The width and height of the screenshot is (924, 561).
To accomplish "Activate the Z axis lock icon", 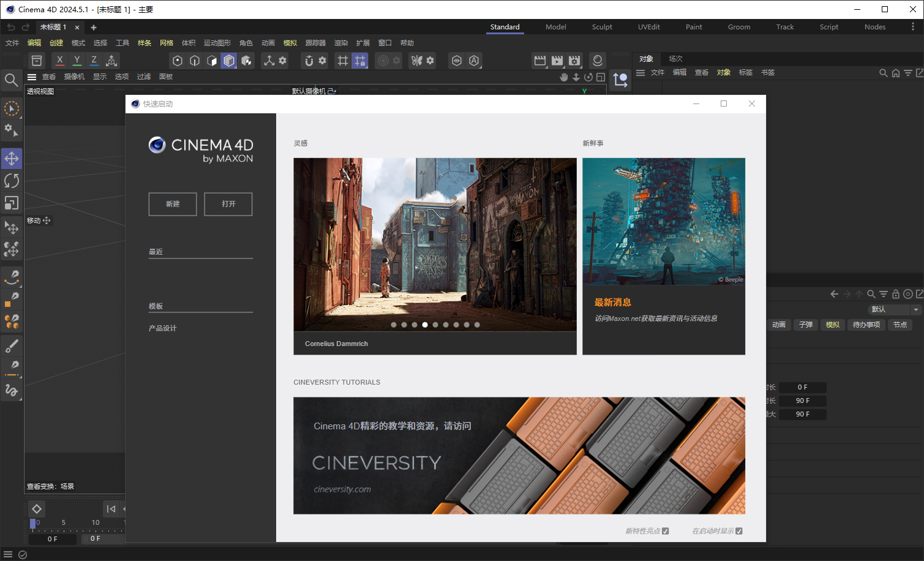I will point(94,60).
